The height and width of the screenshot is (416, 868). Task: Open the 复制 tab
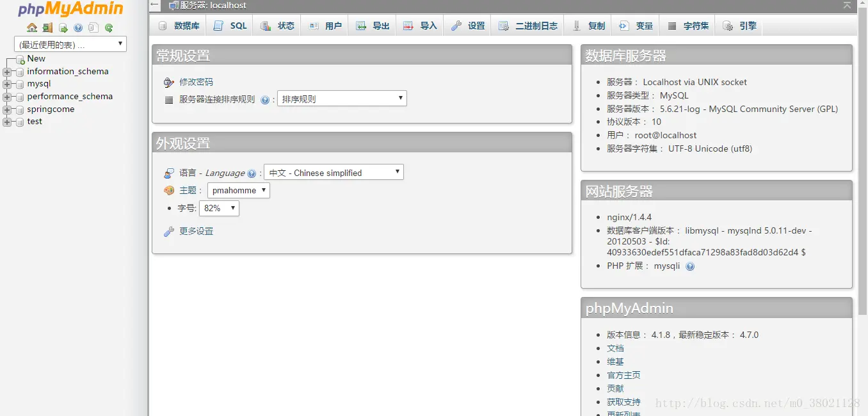(x=588, y=26)
